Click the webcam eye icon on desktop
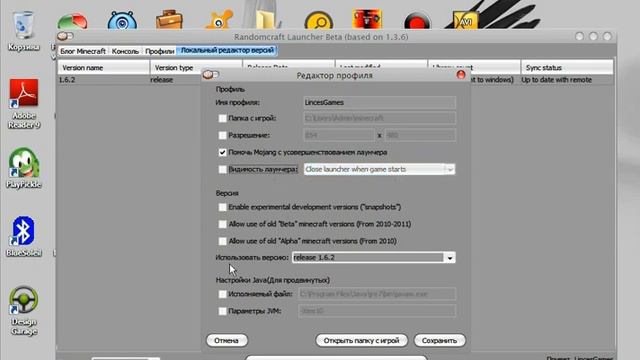The width and height of the screenshot is (640, 360). pos(122,20)
